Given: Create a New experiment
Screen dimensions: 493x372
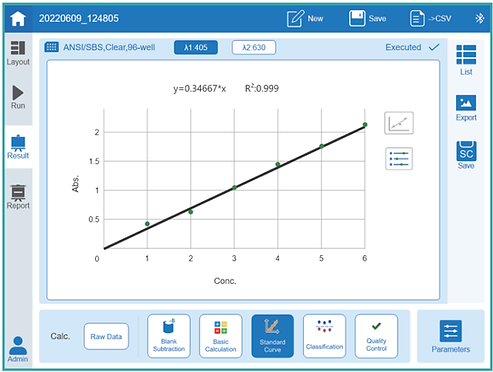Looking at the screenshot, I should [x=305, y=18].
